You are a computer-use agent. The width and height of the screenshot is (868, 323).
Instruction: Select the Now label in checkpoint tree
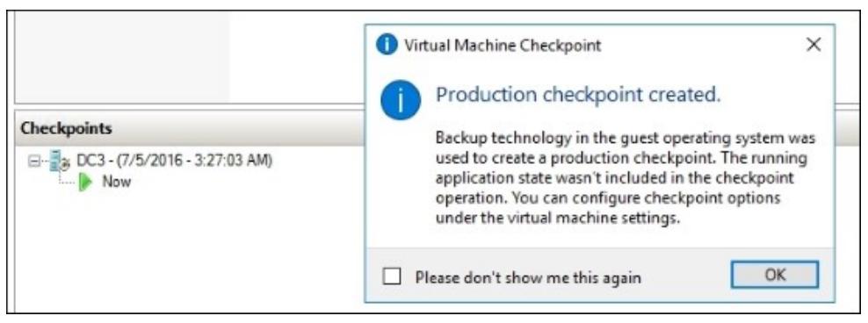pos(116,182)
